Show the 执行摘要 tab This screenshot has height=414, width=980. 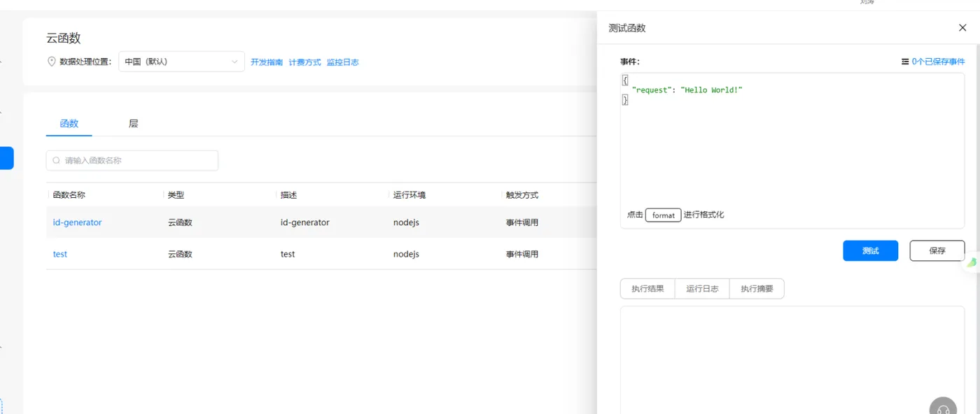(757, 289)
